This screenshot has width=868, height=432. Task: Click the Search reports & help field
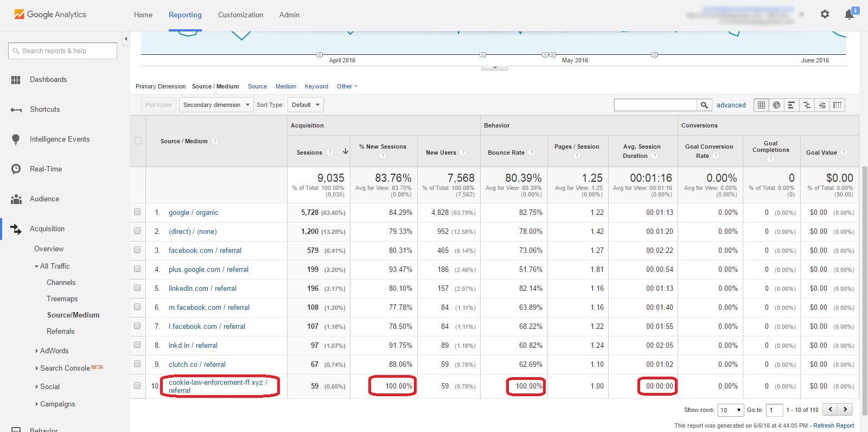pos(62,50)
